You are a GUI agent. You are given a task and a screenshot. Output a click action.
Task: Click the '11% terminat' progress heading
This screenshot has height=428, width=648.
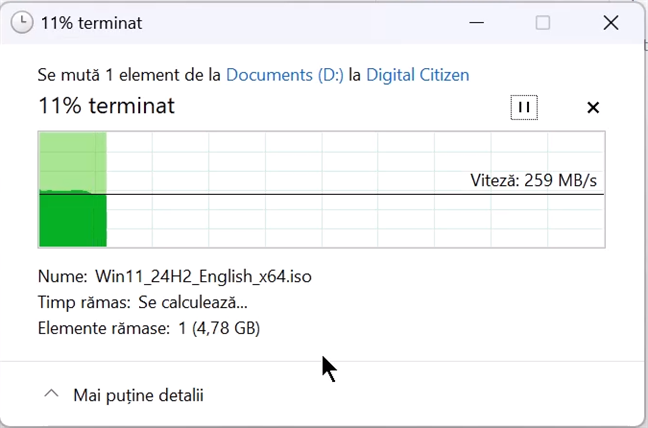click(106, 106)
